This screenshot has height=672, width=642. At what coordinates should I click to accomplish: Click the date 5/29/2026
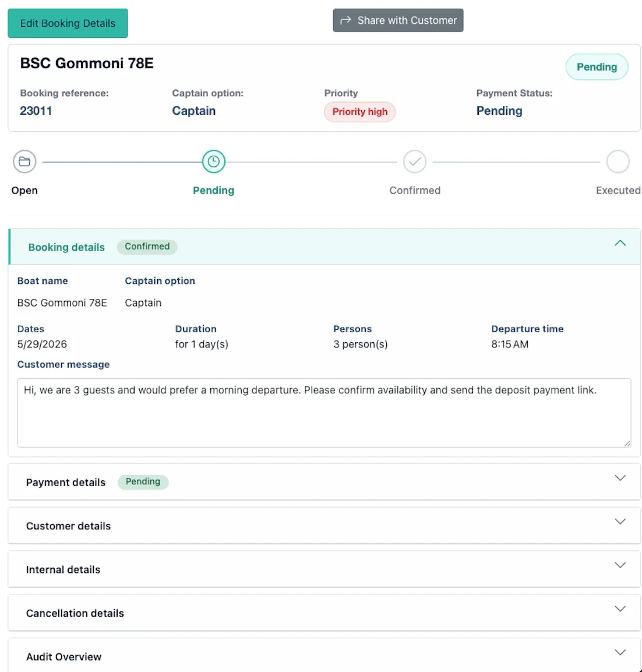[x=42, y=344]
